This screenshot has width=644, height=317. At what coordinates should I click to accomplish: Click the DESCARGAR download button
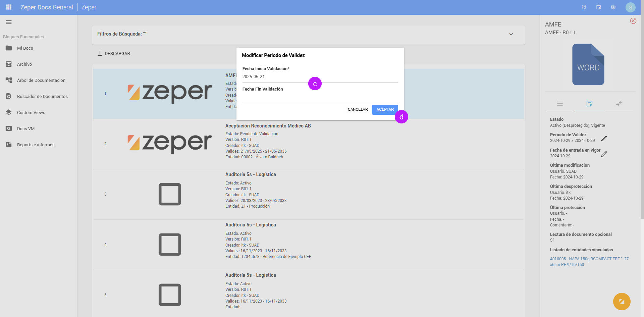coord(114,53)
